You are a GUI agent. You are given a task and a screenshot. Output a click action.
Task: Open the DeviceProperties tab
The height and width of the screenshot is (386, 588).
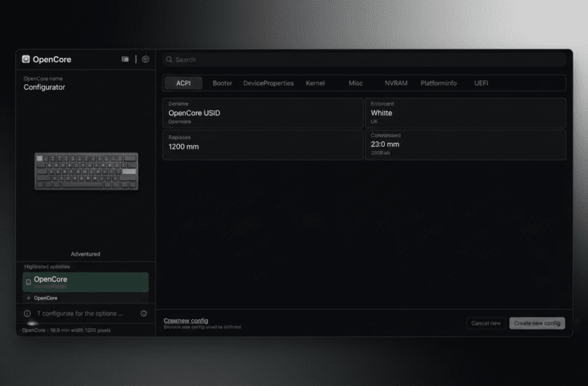tap(268, 83)
